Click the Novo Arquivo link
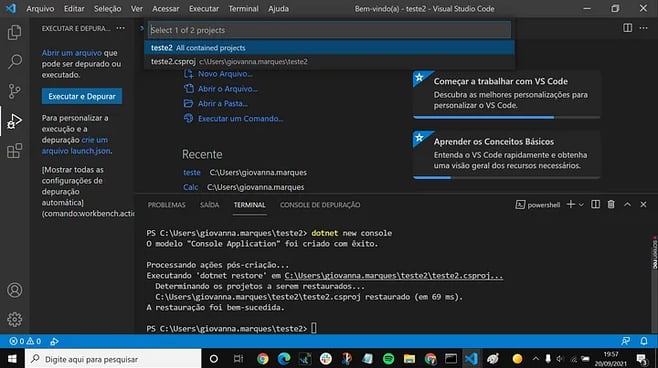 click(x=218, y=74)
